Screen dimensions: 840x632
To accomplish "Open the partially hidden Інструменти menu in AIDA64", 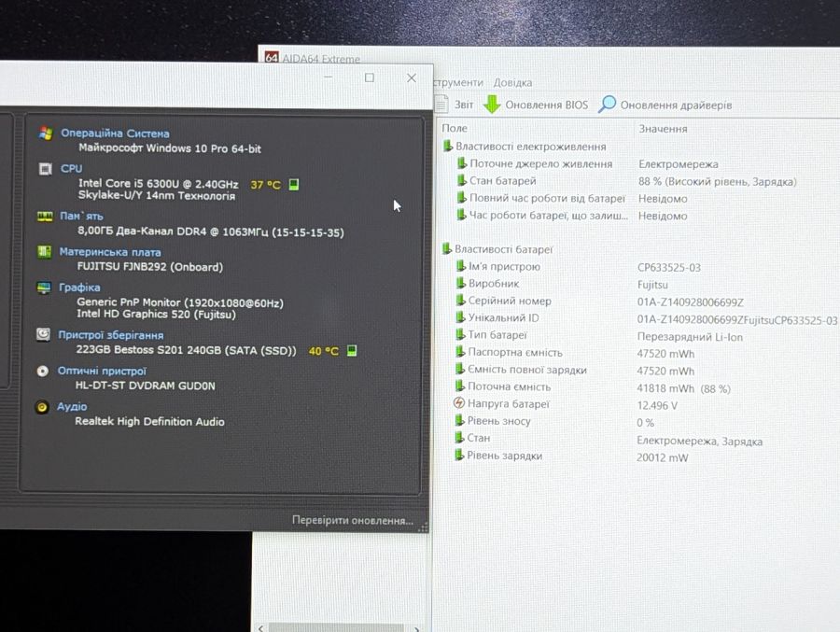I will pos(458,82).
